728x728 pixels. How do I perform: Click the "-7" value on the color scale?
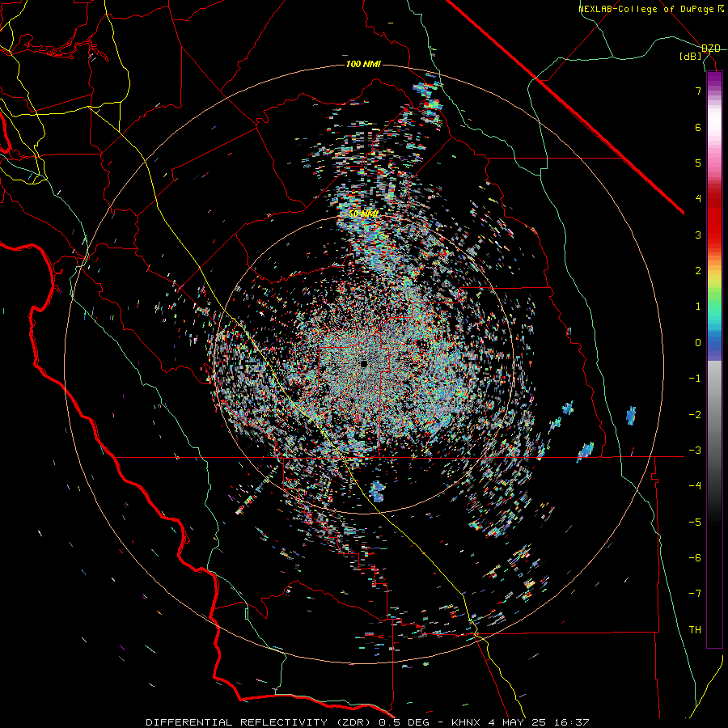(695, 594)
